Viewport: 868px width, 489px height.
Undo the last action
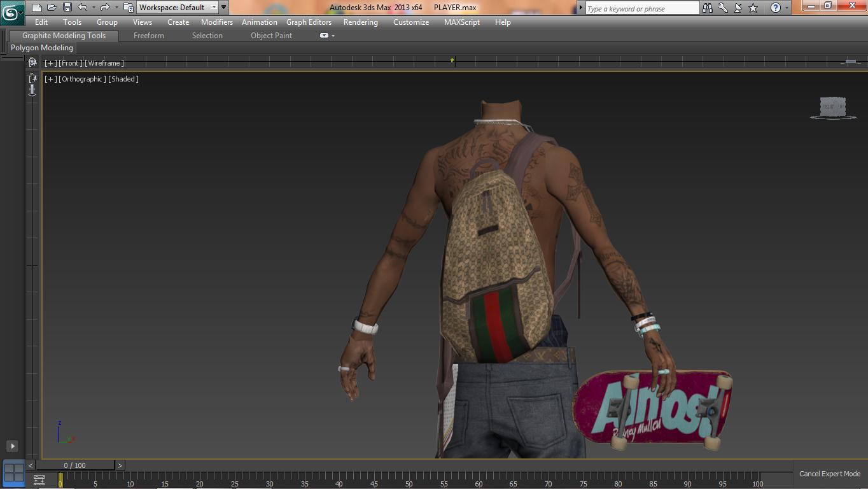83,8
